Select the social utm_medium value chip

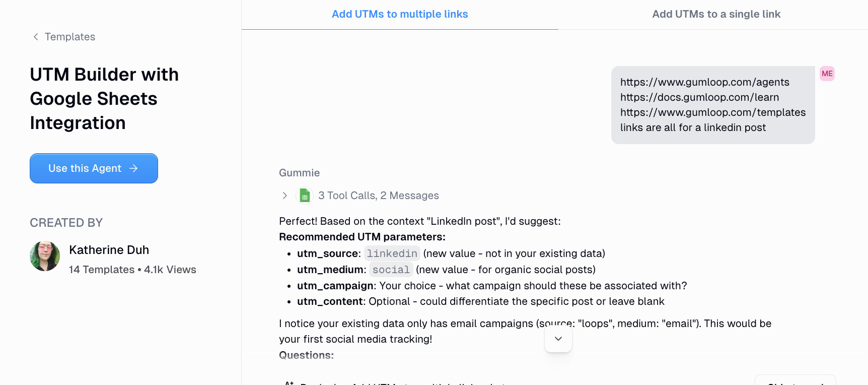[391, 270]
